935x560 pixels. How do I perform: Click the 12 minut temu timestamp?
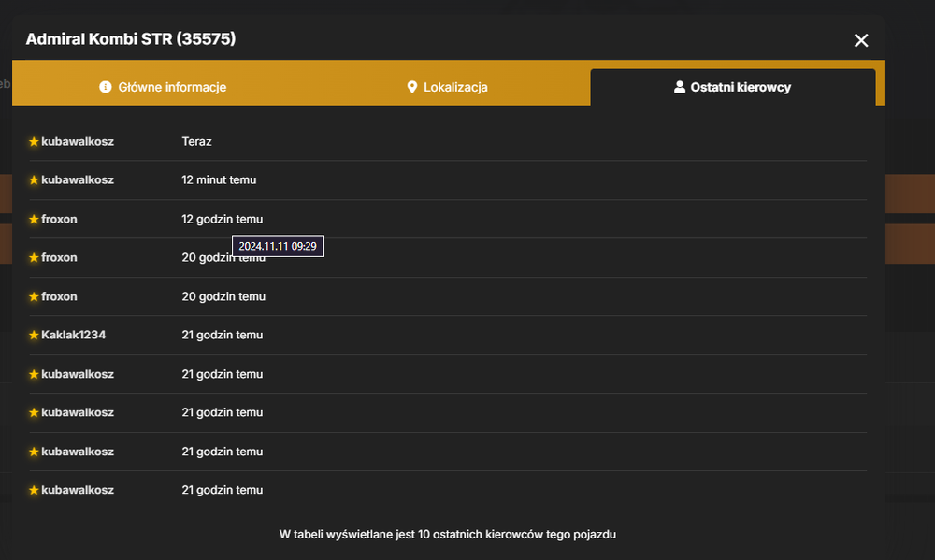[x=219, y=179]
